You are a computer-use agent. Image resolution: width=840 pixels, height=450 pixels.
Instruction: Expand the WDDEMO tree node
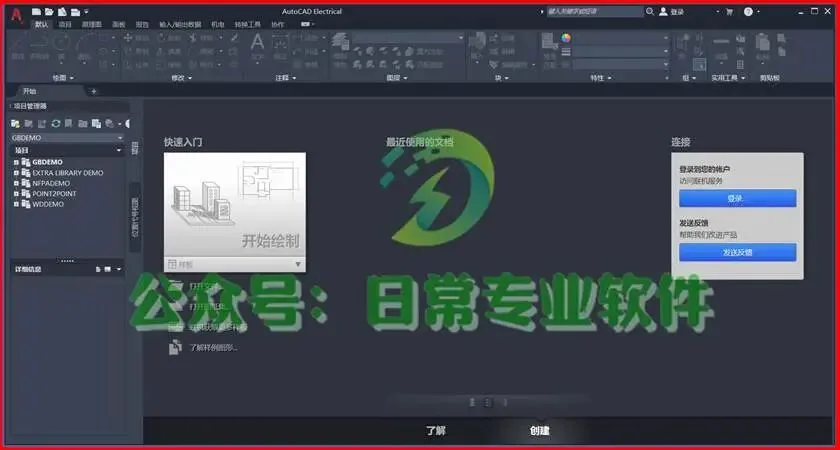(16, 204)
